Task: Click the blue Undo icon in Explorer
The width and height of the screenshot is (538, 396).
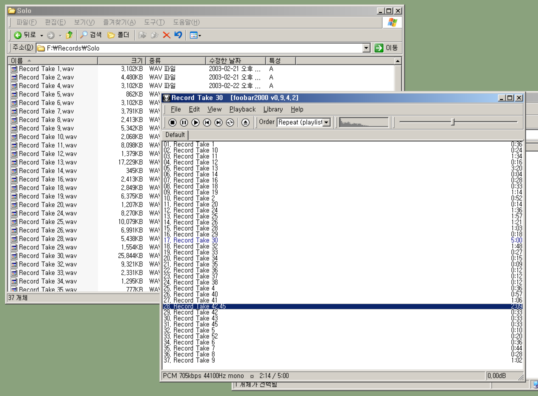Action: tap(178, 35)
